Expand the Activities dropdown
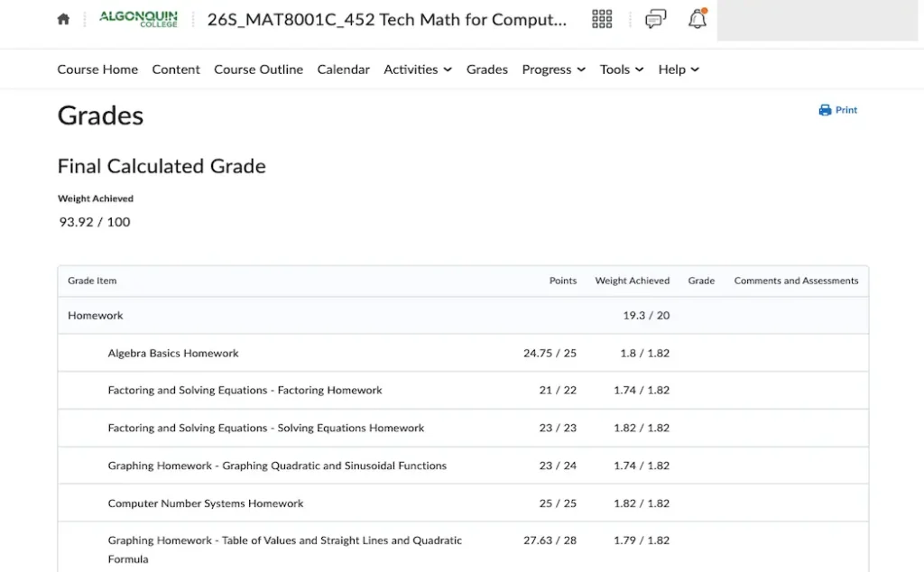This screenshot has width=924, height=572. [417, 69]
